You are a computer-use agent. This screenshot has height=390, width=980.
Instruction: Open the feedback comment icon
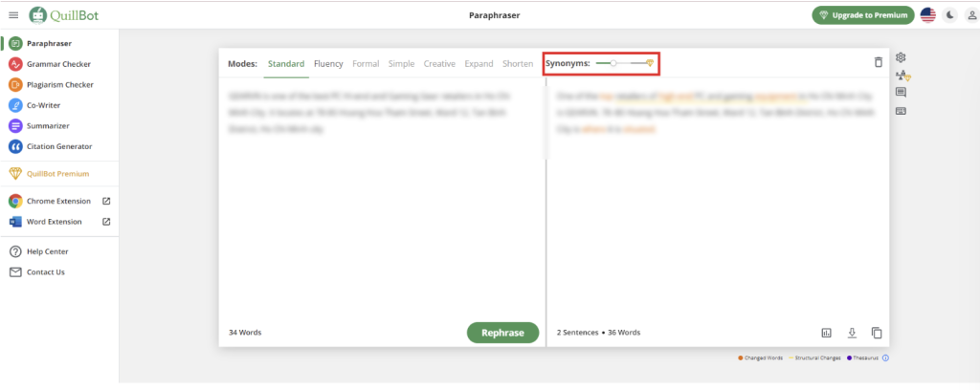(x=901, y=93)
